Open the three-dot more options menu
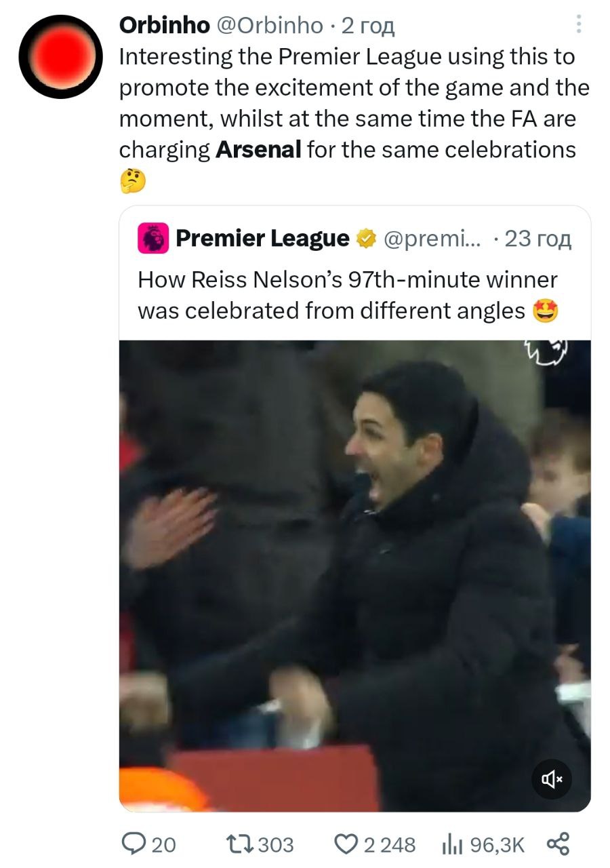The image size is (610, 868). [x=578, y=24]
